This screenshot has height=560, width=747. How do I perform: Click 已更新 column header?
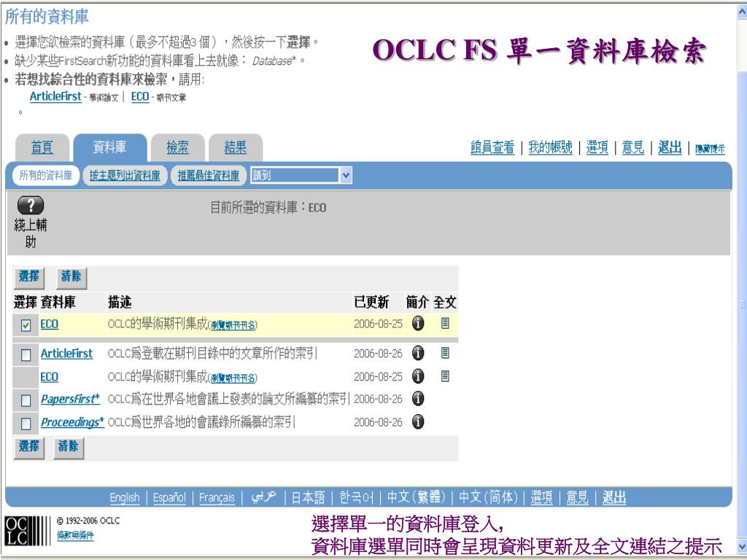(371, 303)
